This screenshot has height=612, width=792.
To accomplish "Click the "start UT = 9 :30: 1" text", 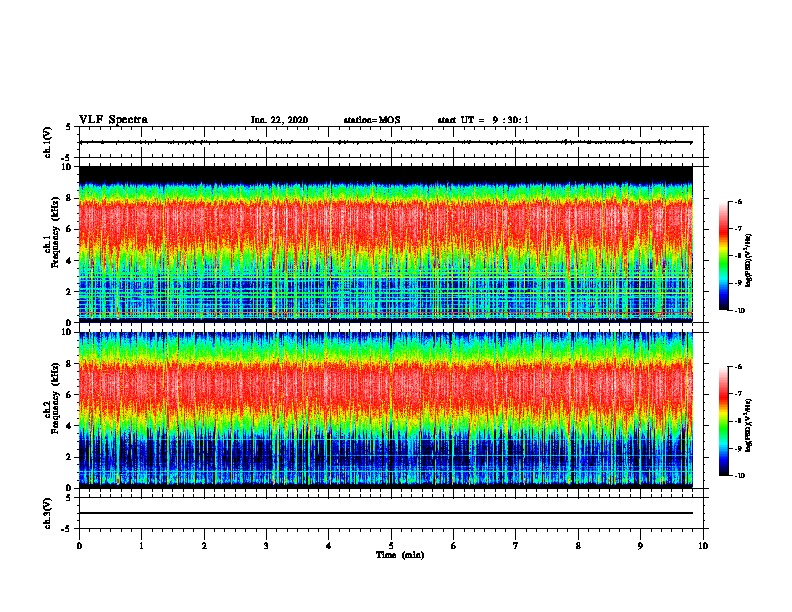I will tap(483, 120).
